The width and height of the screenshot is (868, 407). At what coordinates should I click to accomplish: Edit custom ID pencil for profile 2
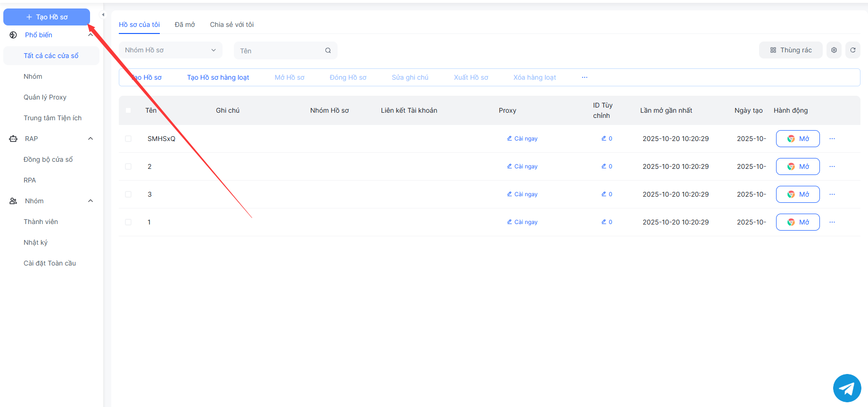604,166
